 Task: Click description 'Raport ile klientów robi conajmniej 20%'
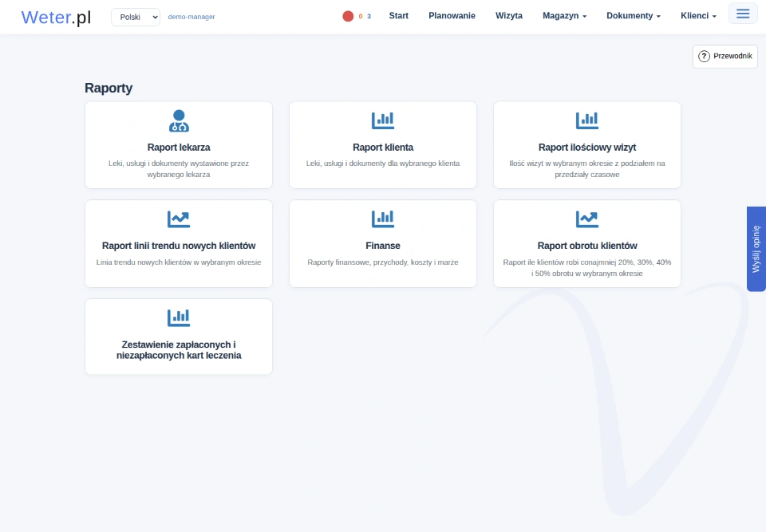point(586,268)
